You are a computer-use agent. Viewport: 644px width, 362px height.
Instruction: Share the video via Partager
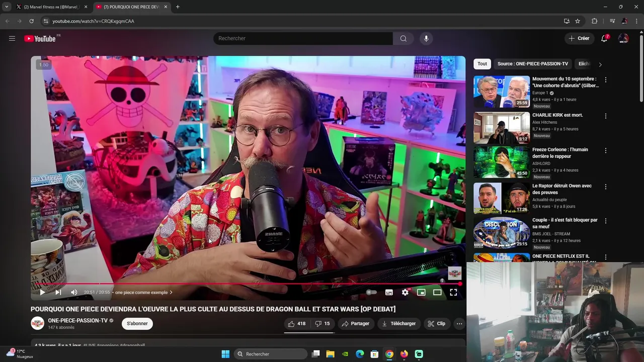[x=355, y=324]
